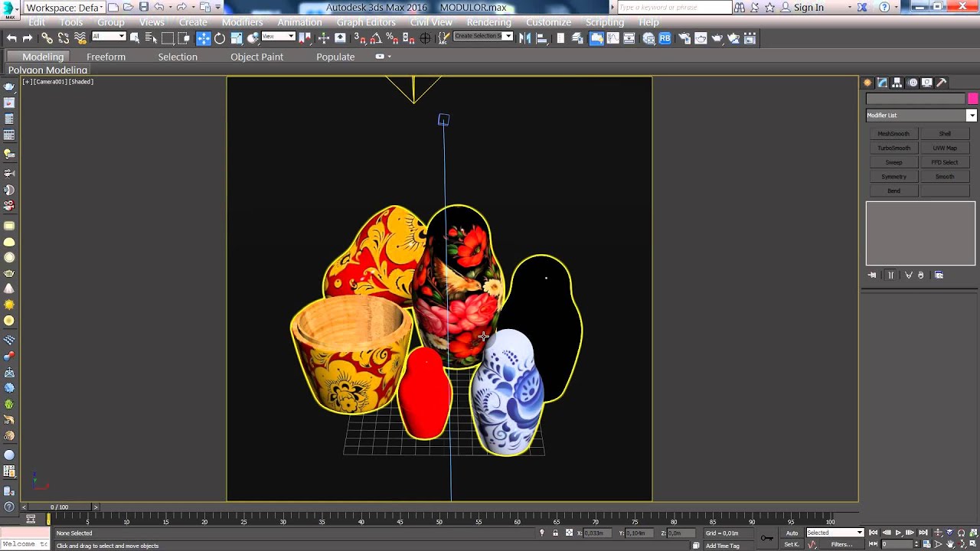Activate the Select and Scale tool

[237, 38]
